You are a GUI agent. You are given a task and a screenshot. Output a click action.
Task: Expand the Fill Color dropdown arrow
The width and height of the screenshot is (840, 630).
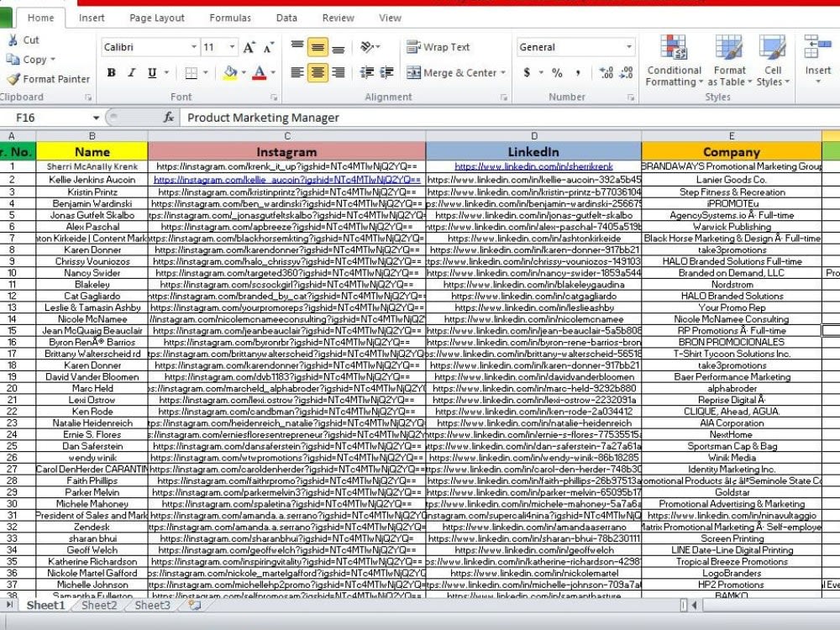click(x=243, y=74)
